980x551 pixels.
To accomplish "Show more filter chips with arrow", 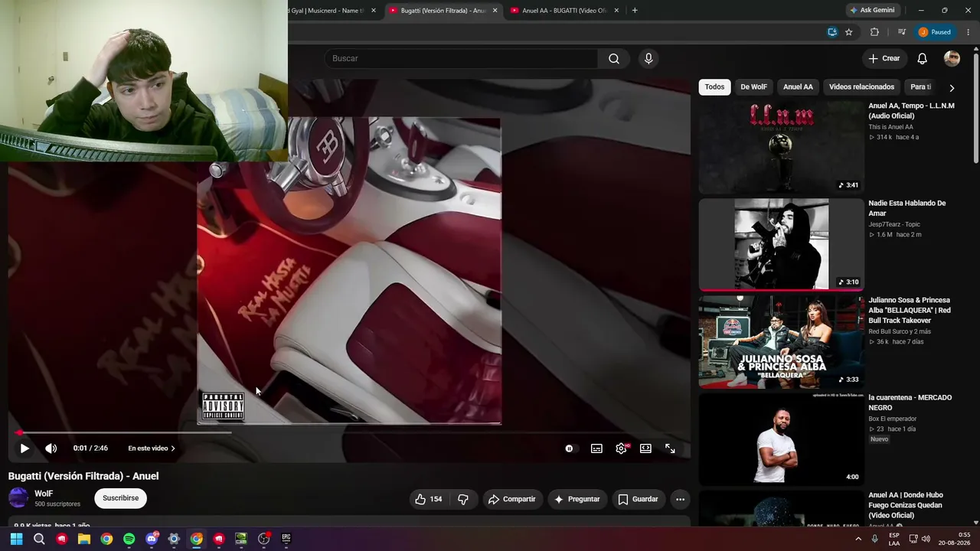I will [x=952, y=87].
